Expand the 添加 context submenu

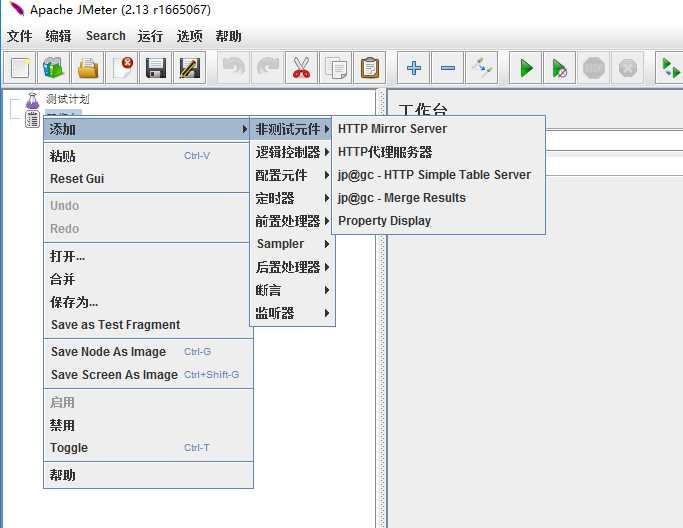coord(147,129)
